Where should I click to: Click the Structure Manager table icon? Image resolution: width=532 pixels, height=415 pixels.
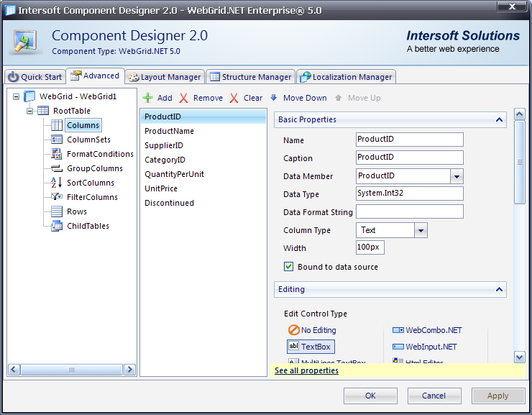[x=215, y=77]
